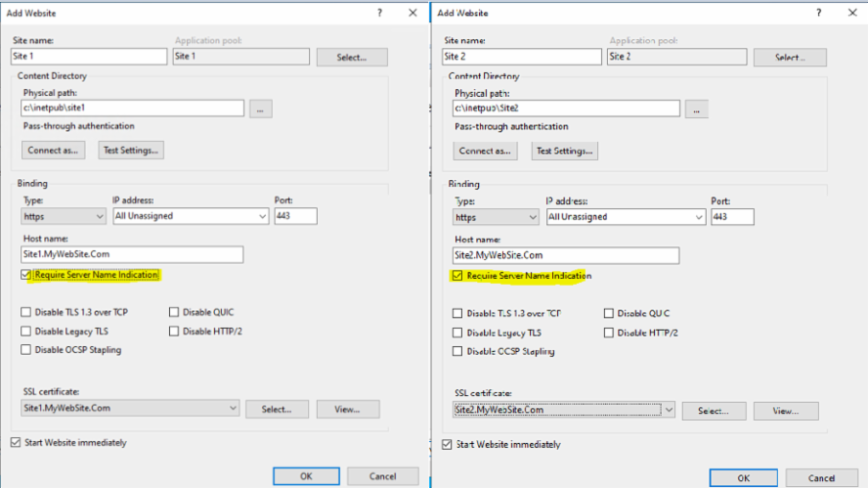Click Host name field Site2.MyWebSite.Com

pos(566,255)
